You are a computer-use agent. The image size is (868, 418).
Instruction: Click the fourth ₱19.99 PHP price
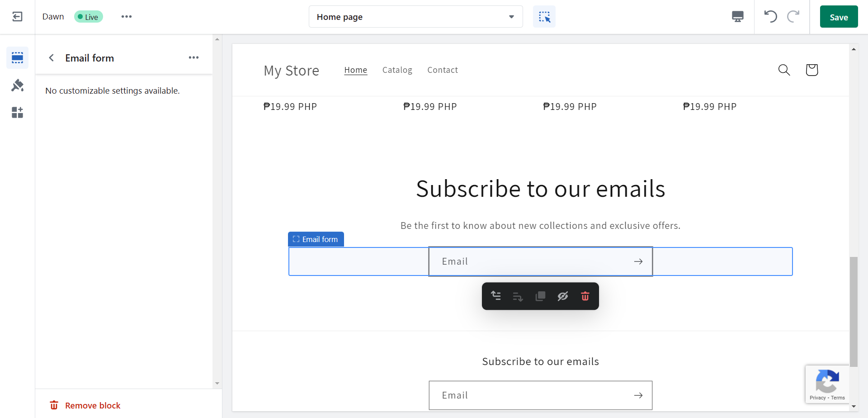coord(710,107)
